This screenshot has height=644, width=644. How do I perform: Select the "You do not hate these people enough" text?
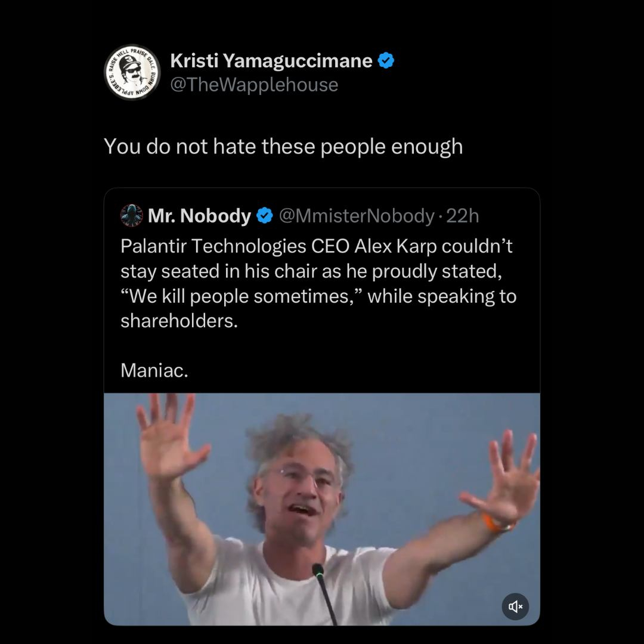pos(283,146)
